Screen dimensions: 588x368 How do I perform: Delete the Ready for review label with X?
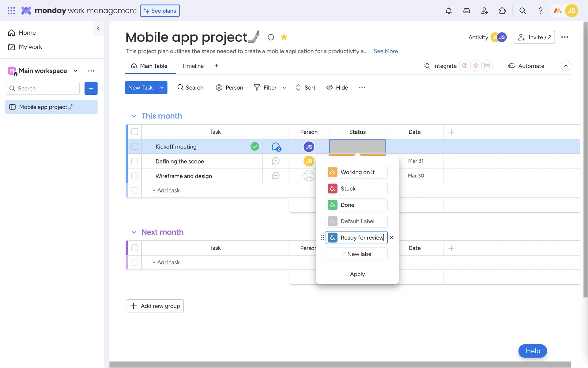click(x=392, y=237)
